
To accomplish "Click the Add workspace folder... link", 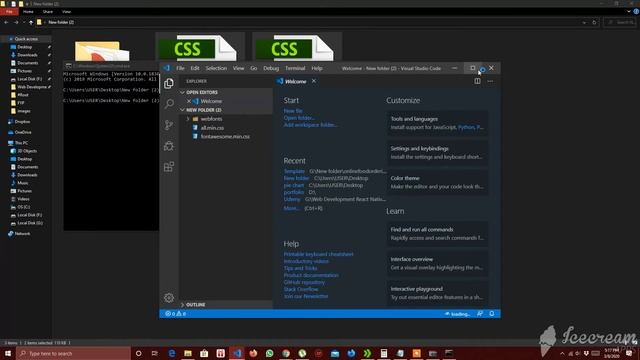I will click(310, 125).
